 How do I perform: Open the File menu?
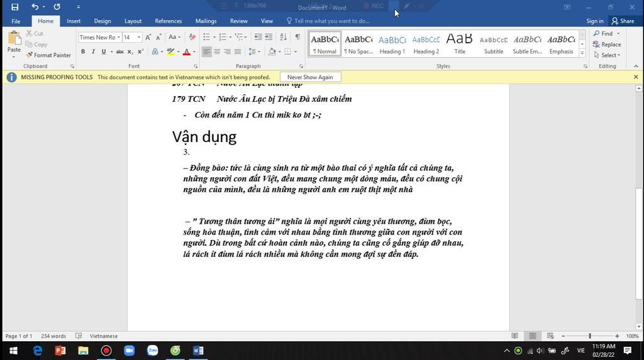pos(16,21)
